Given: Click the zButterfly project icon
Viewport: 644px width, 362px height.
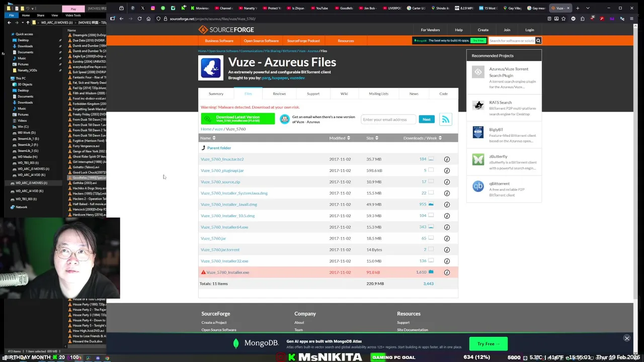Looking at the screenshot, I should [478, 159].
